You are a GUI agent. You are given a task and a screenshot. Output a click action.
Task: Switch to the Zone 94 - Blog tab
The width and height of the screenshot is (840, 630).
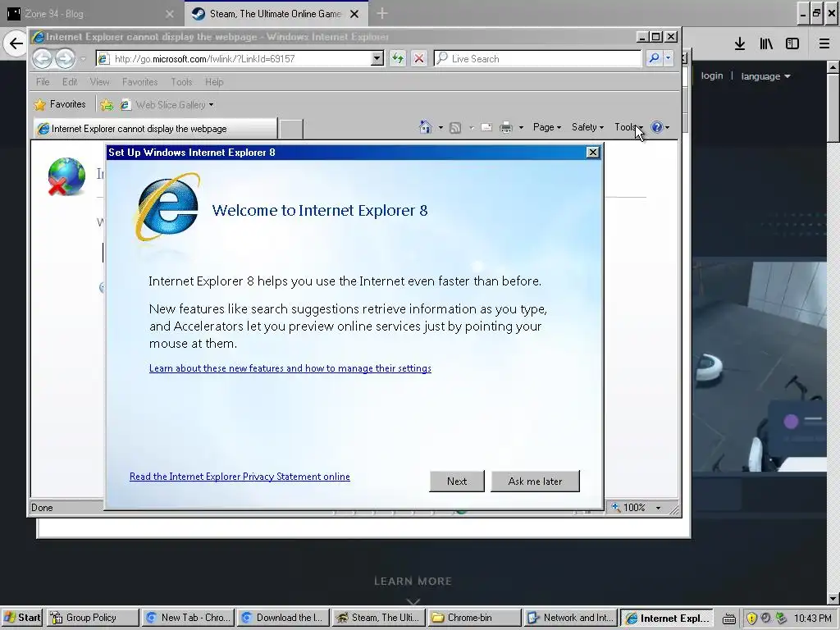pyautogui.click(x=91, y=13)
